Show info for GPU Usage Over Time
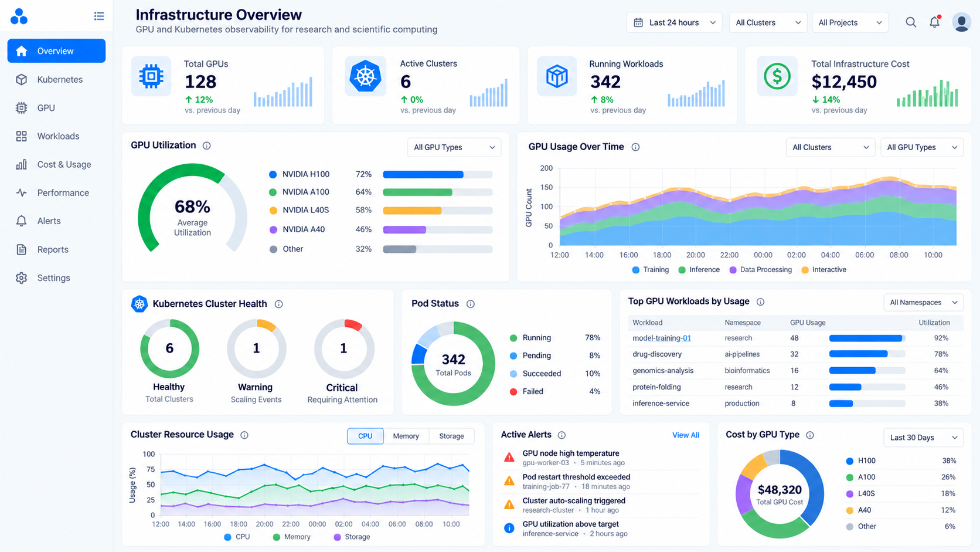 [x=635, y=147]
